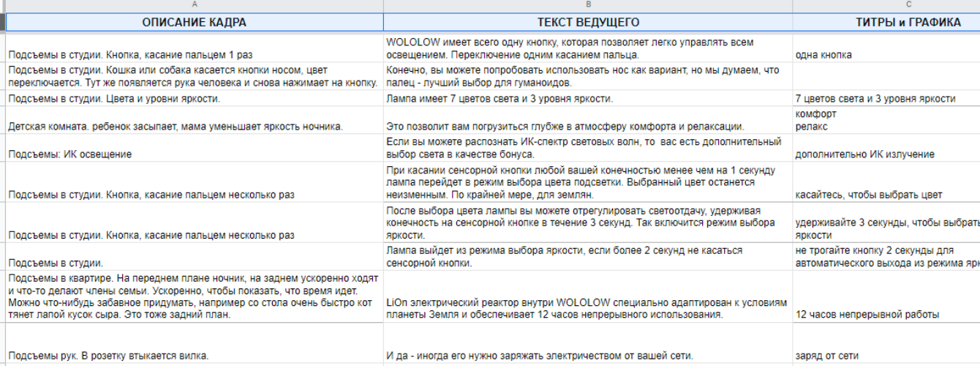Click the 'ТИТРЫ и ГРАФИКА' header cell
Screen dimensions: 980x366
886,23
